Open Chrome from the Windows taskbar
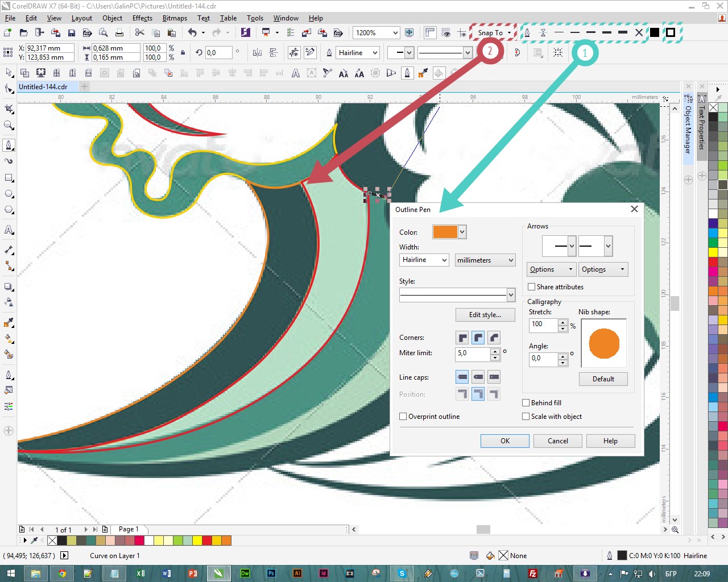Screen dimensions: 728x582 point(62,573)
